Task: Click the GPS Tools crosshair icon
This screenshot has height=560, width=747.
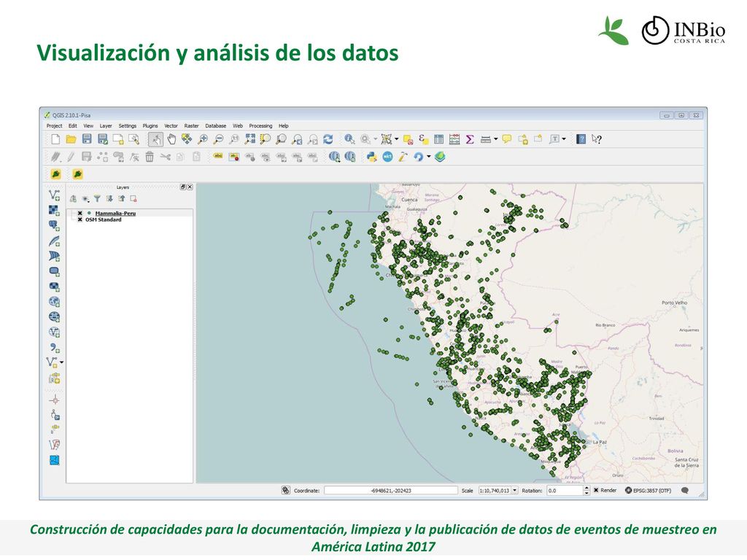Action: 55,400
